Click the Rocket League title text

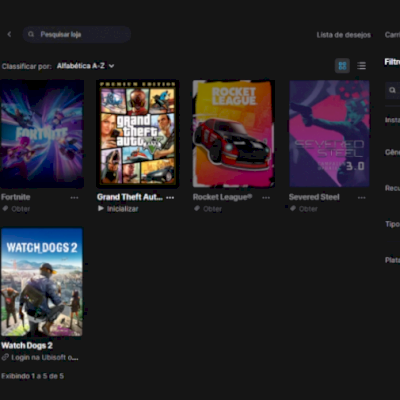222,197
